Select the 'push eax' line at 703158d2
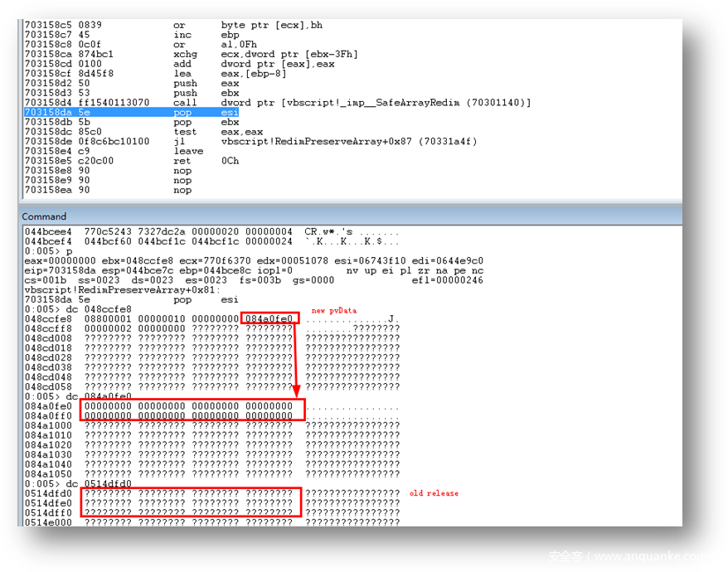The image size is (728, 572). (x=132, y=83)
